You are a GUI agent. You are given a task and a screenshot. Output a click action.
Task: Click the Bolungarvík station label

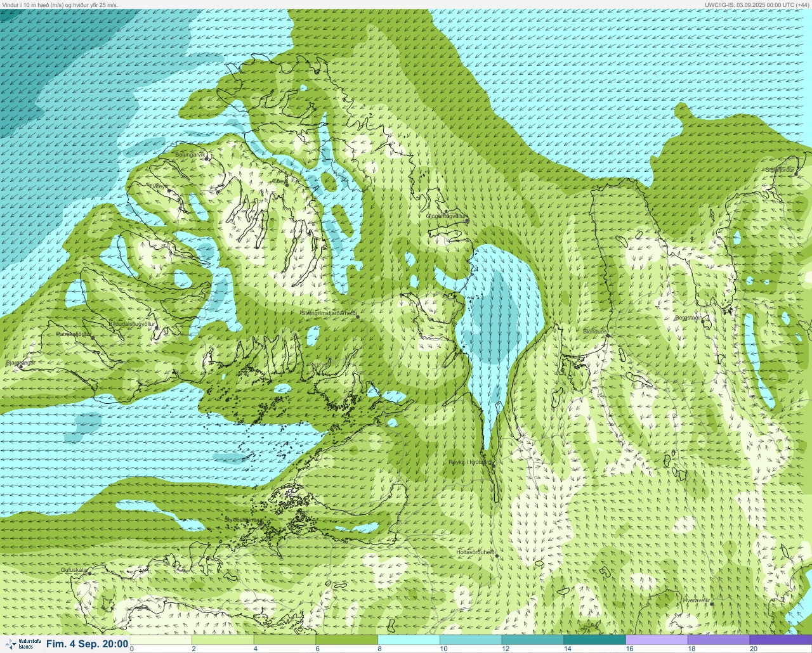click(191, 154)
